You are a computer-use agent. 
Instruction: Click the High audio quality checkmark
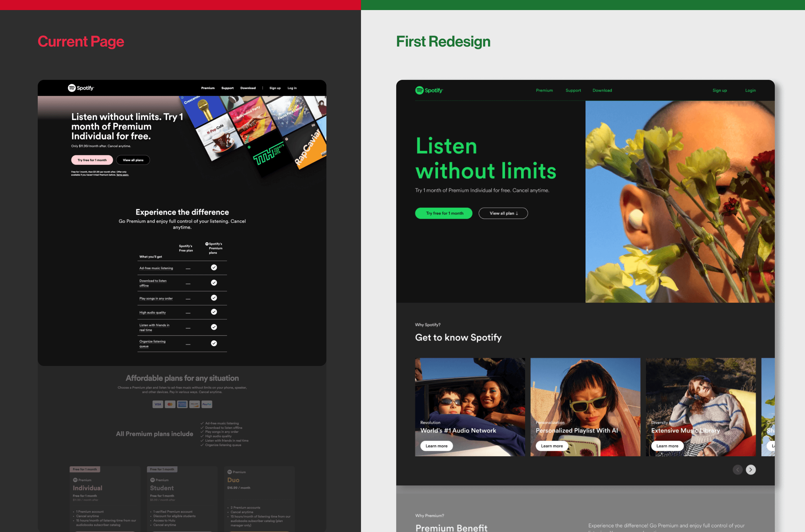tap(214, 312)
